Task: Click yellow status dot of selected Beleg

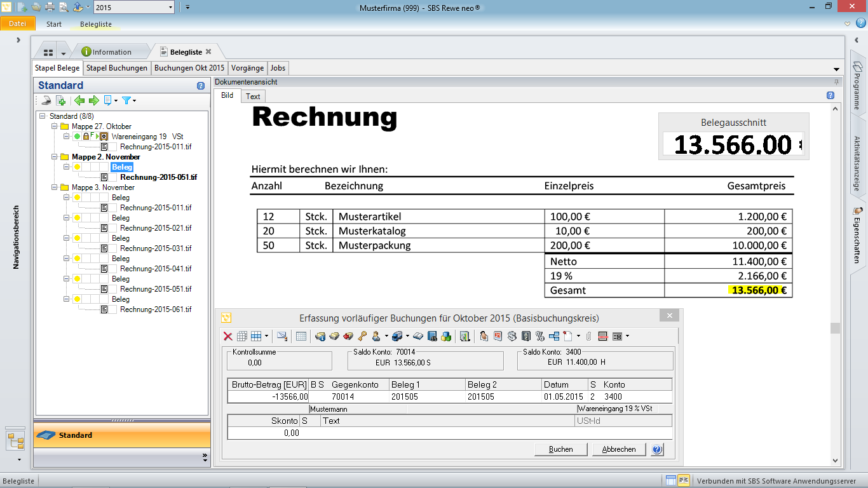Action: click(77, 167)
